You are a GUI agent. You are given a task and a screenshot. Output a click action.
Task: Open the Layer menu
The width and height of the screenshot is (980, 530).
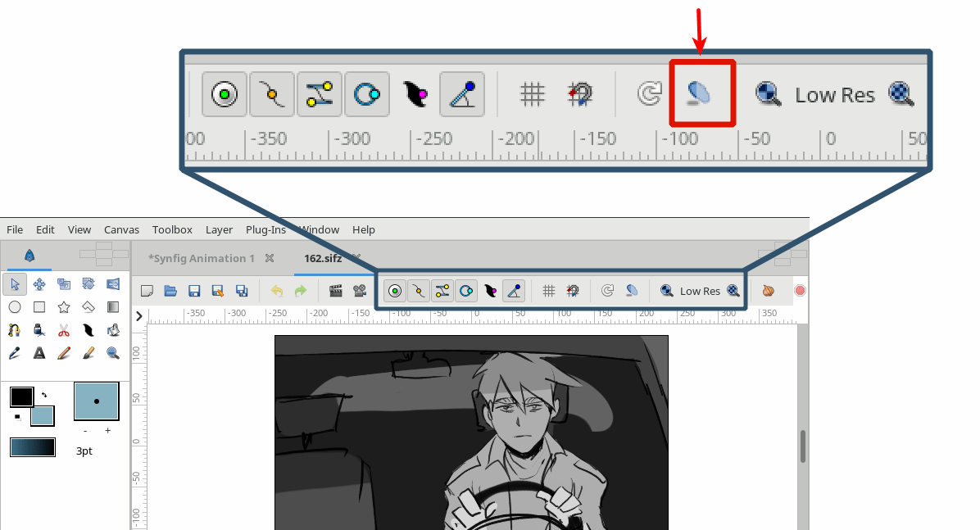[220, 229]
